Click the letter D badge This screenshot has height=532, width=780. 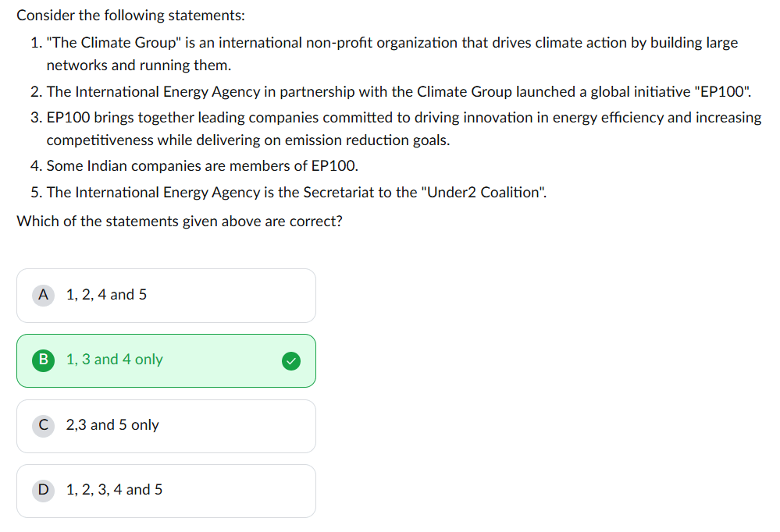point(43,490)
